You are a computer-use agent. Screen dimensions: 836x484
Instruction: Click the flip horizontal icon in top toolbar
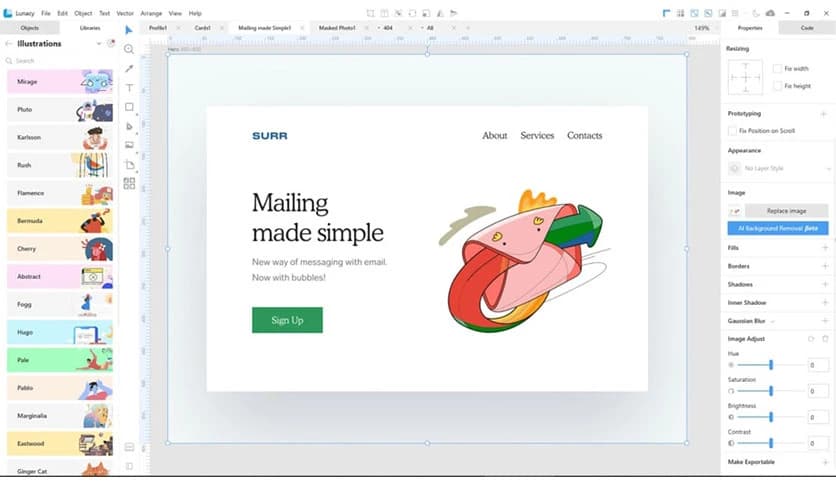[x=440, y=13]
